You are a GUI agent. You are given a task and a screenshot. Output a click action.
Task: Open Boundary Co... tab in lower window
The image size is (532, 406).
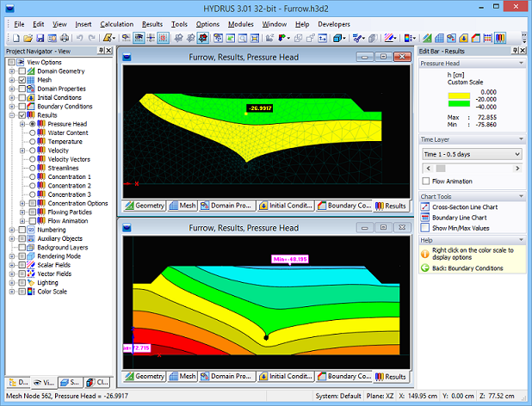[343, 377]
